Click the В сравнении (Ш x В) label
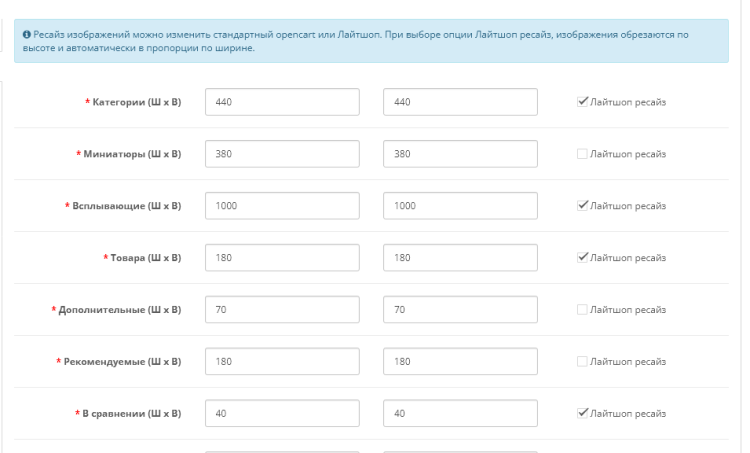750x453 pixels. tap(132, 413)
